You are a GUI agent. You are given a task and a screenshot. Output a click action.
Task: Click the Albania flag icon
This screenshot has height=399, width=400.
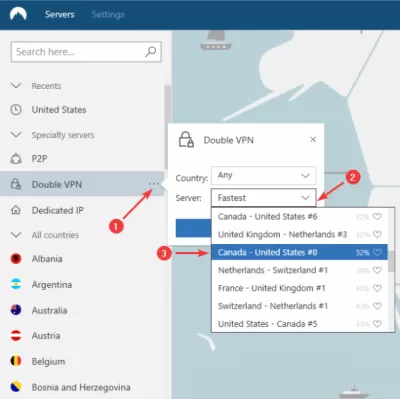[x=16, y=259]
